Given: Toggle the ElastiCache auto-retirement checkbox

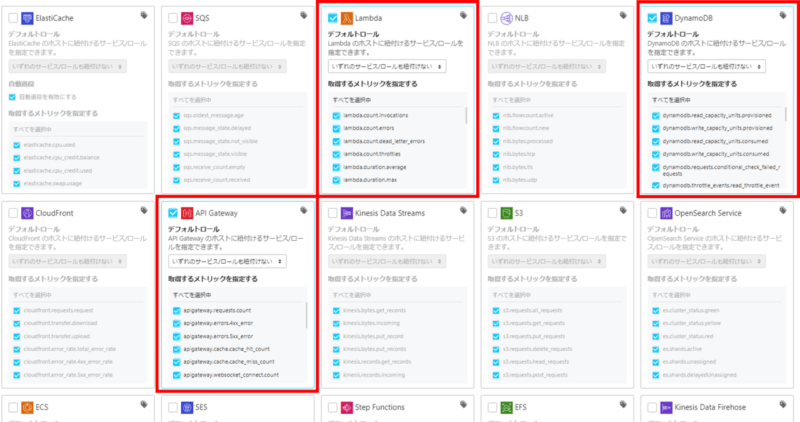Looking at the screenshot, I should click(12, 97).
